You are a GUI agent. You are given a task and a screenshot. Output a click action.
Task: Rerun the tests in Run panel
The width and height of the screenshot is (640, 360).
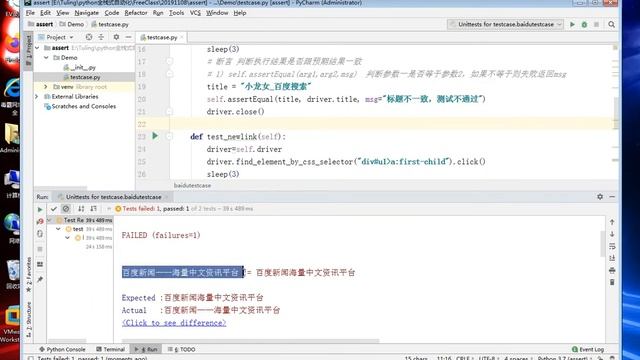(x=40, y=209)
